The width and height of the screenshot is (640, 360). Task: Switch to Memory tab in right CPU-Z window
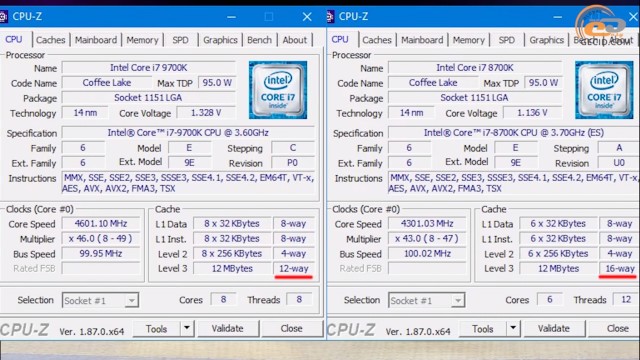click(x=469, y=40)
